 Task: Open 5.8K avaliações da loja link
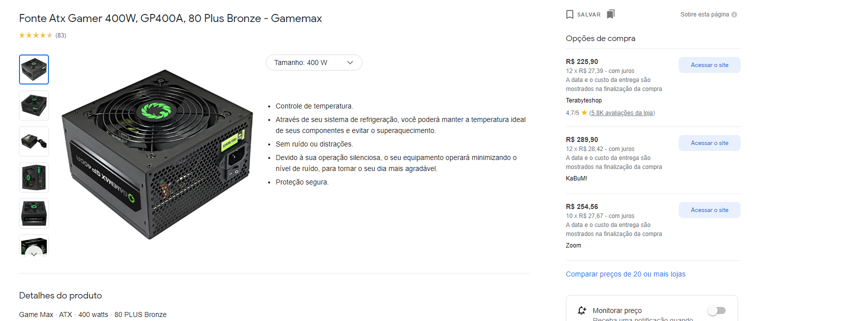click(x=622, y=113)
